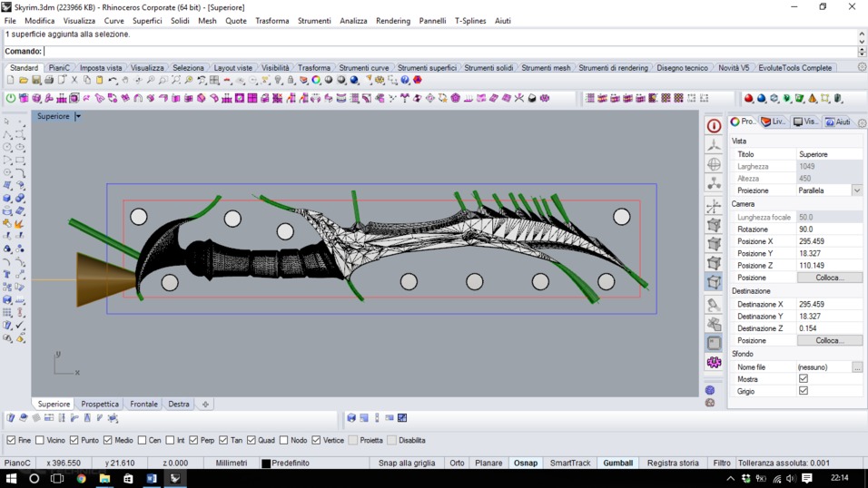This screenshot has height=488, width=868.
Task: Edit the Titolo Superiore field
Action: pyautogui.click(x=829, y=154)
